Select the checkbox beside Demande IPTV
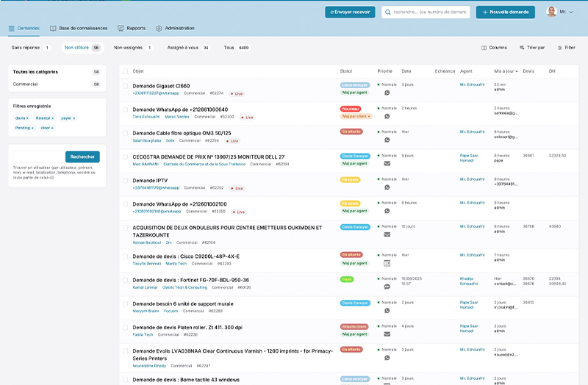Viewport: 588px width, 385px height. point(126,180)
